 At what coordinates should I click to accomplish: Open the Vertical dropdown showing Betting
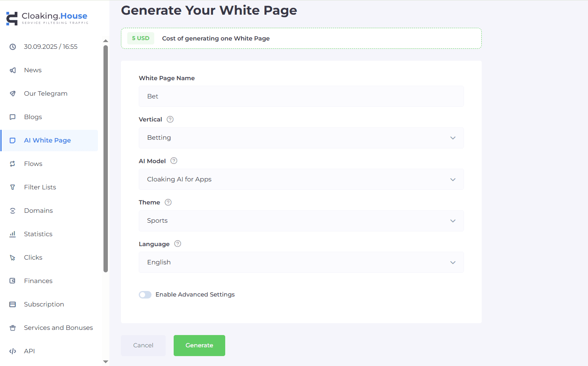point(301,138)
